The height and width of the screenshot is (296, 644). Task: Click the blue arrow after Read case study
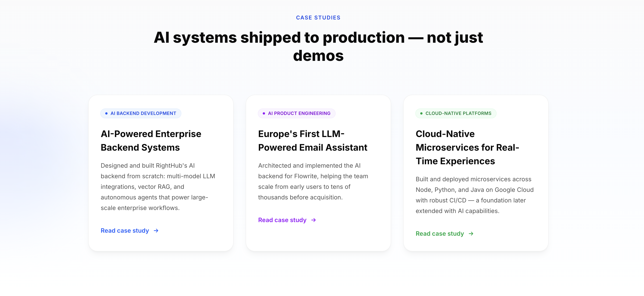click(x=156, y=231)
